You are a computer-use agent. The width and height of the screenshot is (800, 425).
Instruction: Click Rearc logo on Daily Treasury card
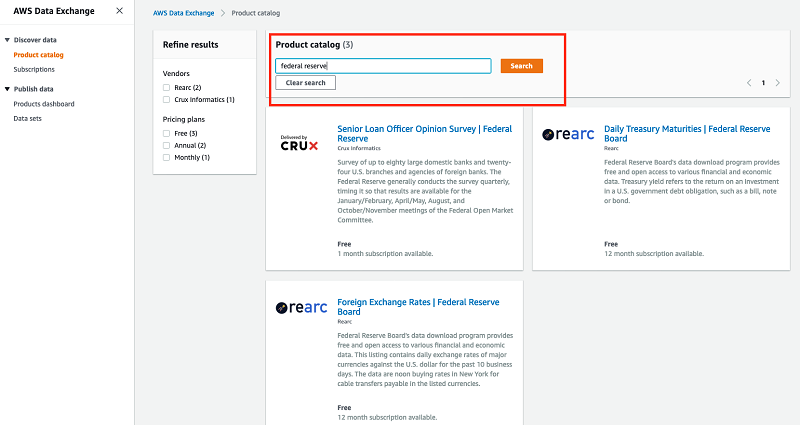[568, 134]
